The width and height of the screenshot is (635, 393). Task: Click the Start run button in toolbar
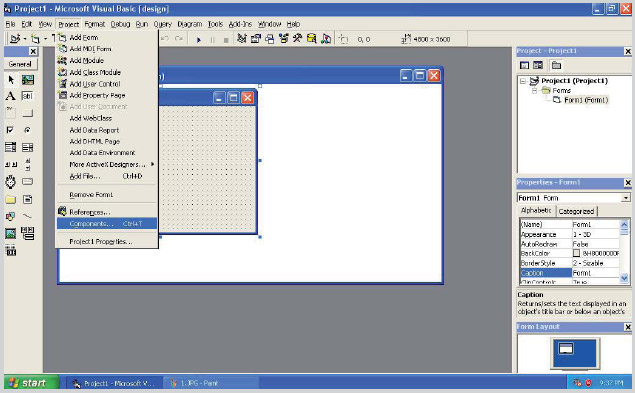click(198, 40)
